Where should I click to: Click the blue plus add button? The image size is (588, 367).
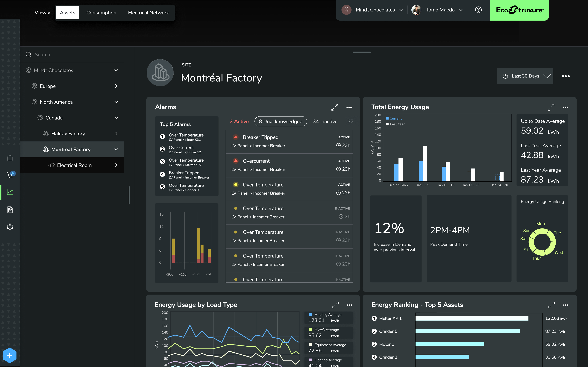(10, 355)
